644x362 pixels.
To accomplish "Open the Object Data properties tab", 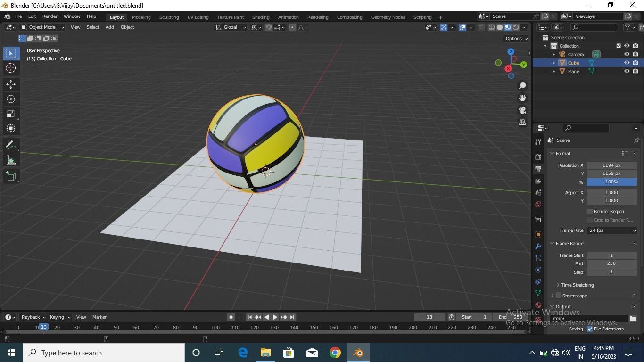I will [538, 294].
